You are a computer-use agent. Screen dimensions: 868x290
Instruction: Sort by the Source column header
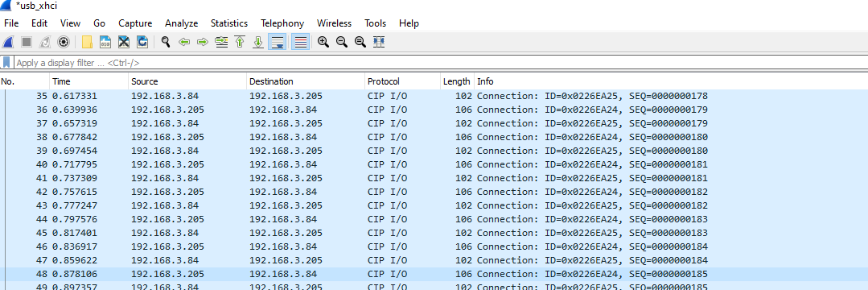coord(187,81)
